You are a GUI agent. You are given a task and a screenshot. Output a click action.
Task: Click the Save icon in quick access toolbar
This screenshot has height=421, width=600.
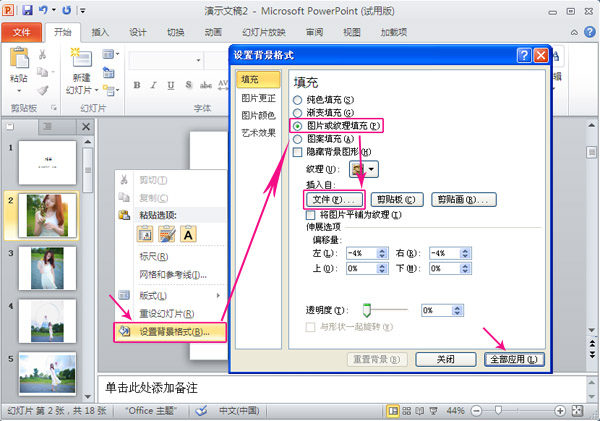(27, 10)
